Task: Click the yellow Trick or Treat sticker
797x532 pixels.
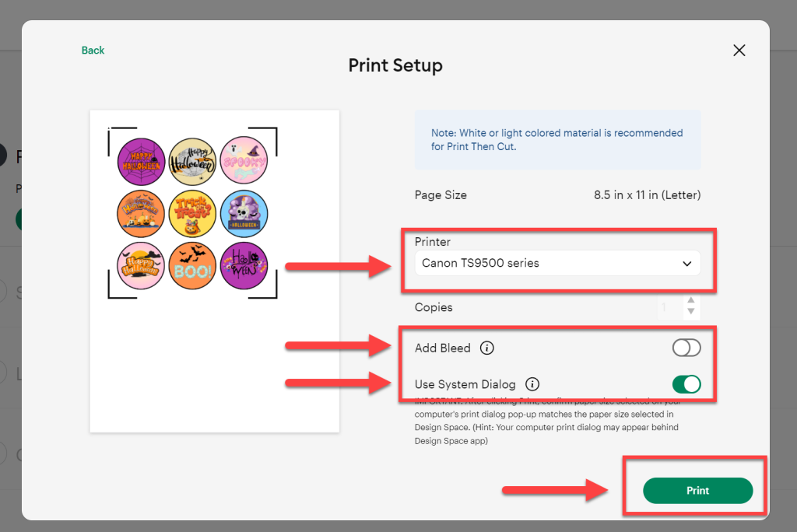Action: point(193,214)
